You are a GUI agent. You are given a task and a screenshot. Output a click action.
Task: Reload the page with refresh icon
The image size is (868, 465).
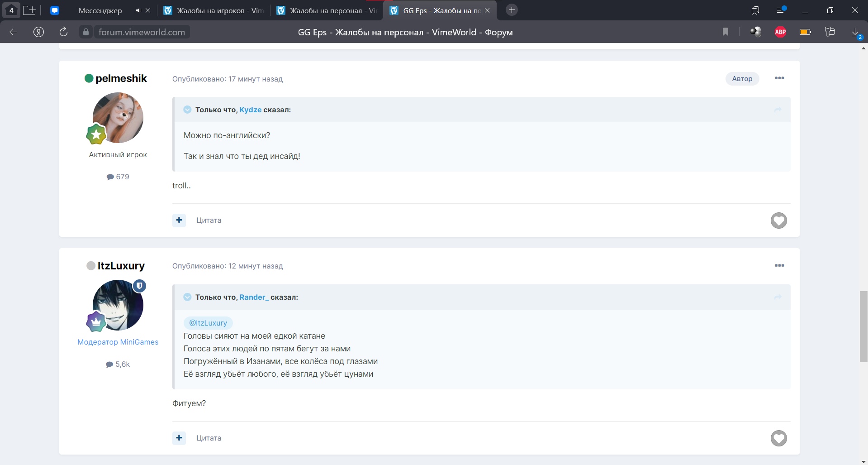click(63, 32)
